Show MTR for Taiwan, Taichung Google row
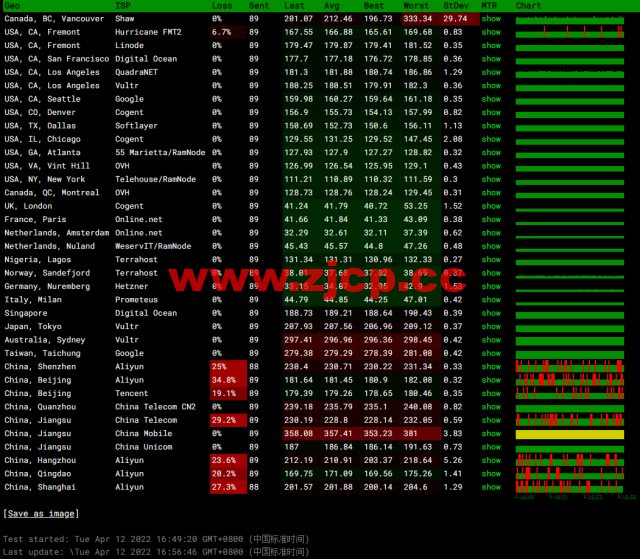This screenshot has height=559, width=640. [x=491, y=353]
